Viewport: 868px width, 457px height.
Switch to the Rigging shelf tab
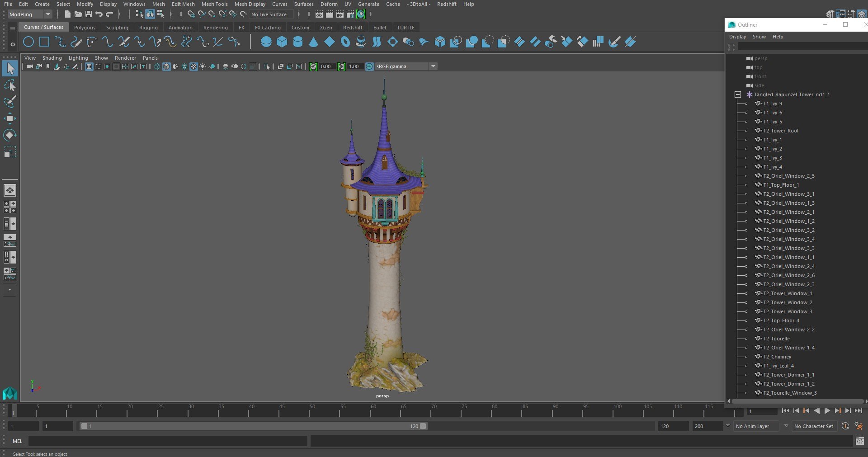pos(148,28)
